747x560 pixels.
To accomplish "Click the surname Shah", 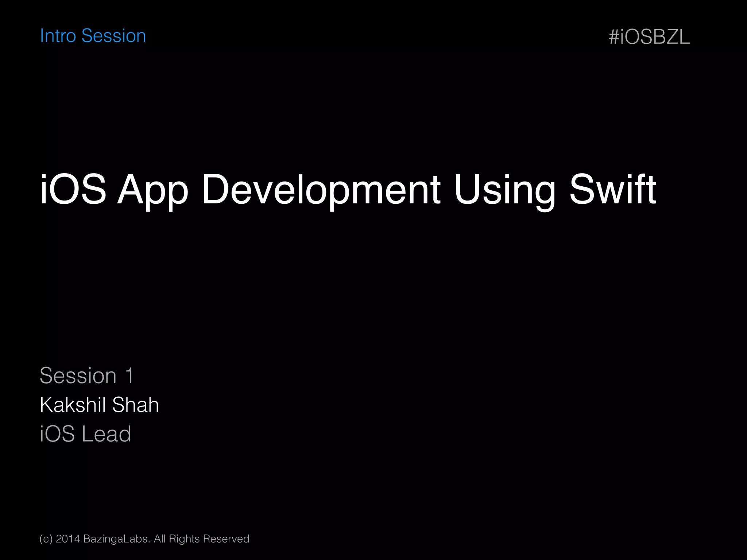I will [x=135, y=405].
